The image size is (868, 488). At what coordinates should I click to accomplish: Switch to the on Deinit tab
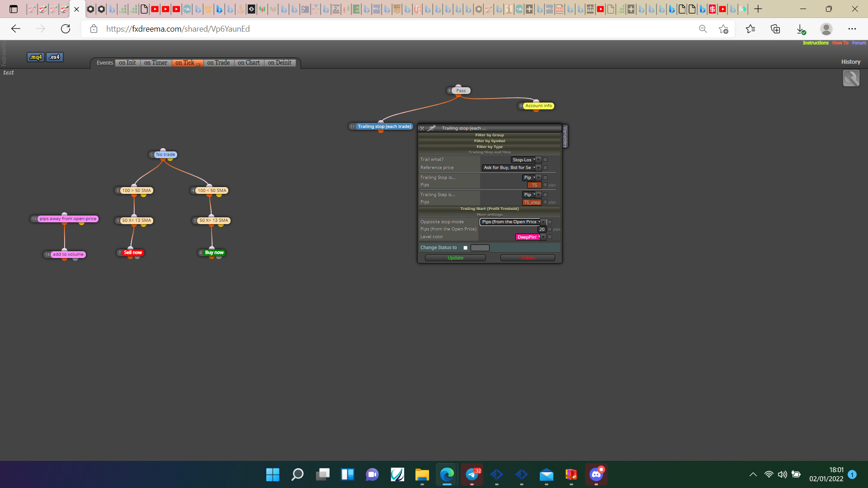[280, 63]
